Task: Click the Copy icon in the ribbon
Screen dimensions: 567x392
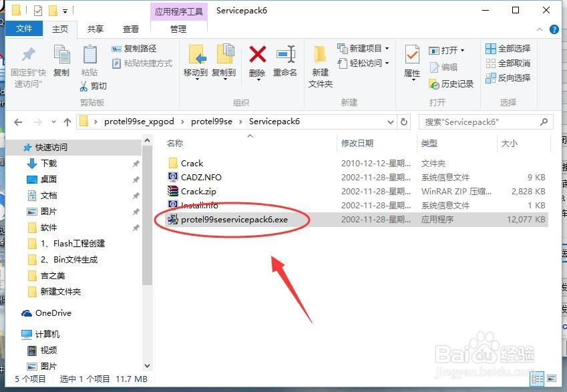Action: (x=61, y=54)
